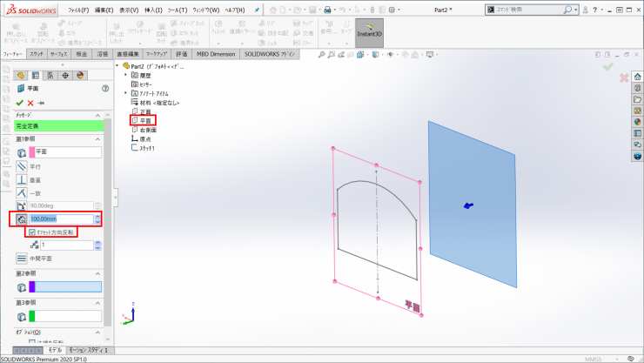Screen dimensions: 644x363
Task: Click the モデル (Model) tab at bottom
Action: pyautogui.click(x=55, y=349)
